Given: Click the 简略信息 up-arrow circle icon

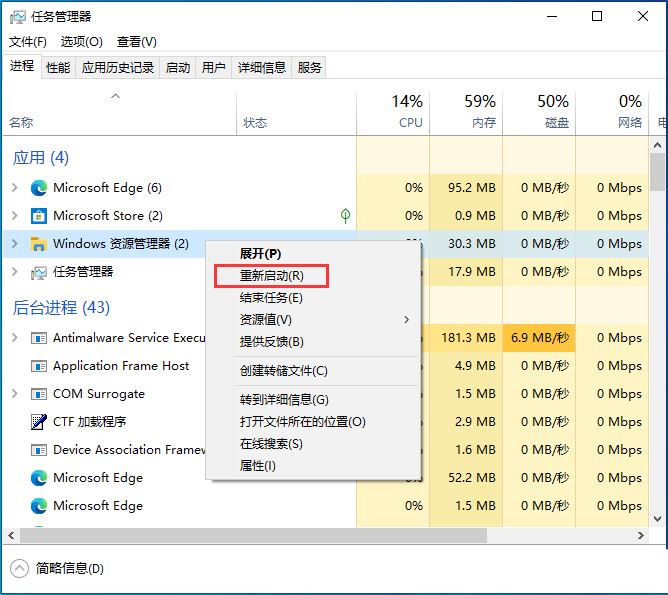Looking at the screenshot, I should [x=19, y=568].
